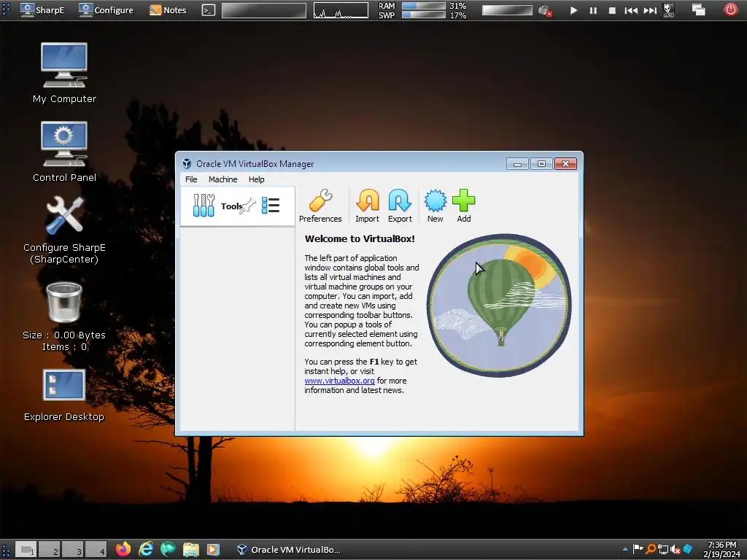
Task: Click the terminal prompt icon in top bar
Action: point(208,10)
